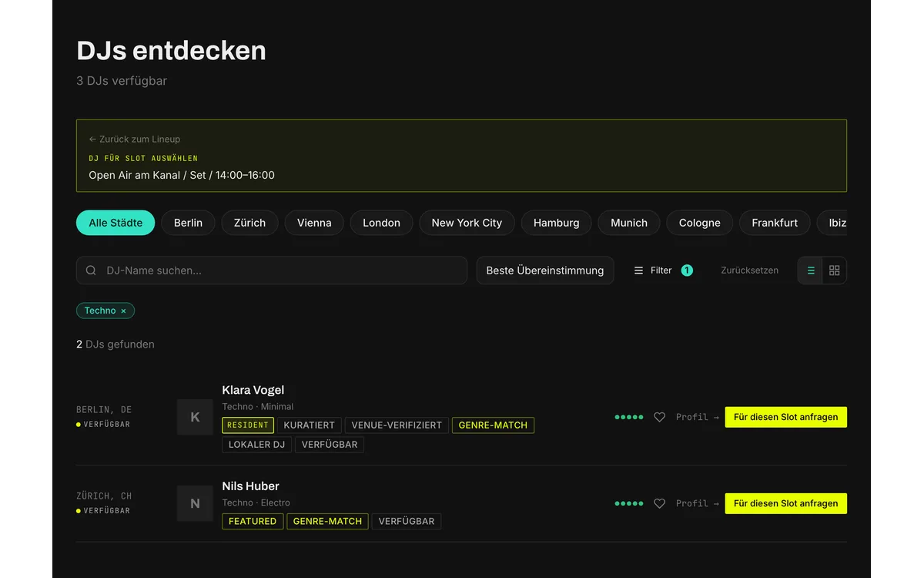The height and width of the screenshot is (578, 924).
Task: Filter by Cologne city chip
Action: click(x=699, y=223)
